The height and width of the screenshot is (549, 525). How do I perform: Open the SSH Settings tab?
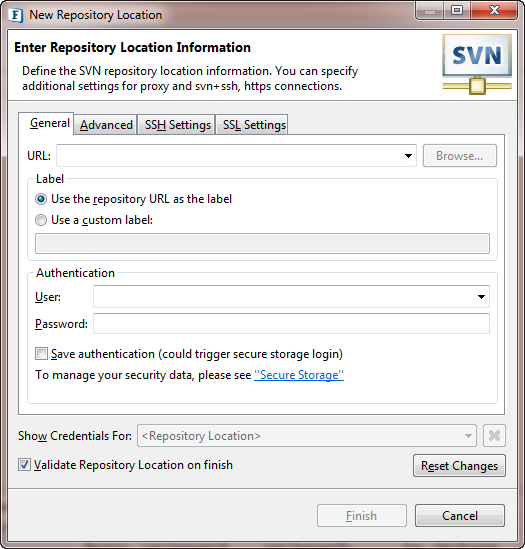pyautogui.click(x=177, y=125)
